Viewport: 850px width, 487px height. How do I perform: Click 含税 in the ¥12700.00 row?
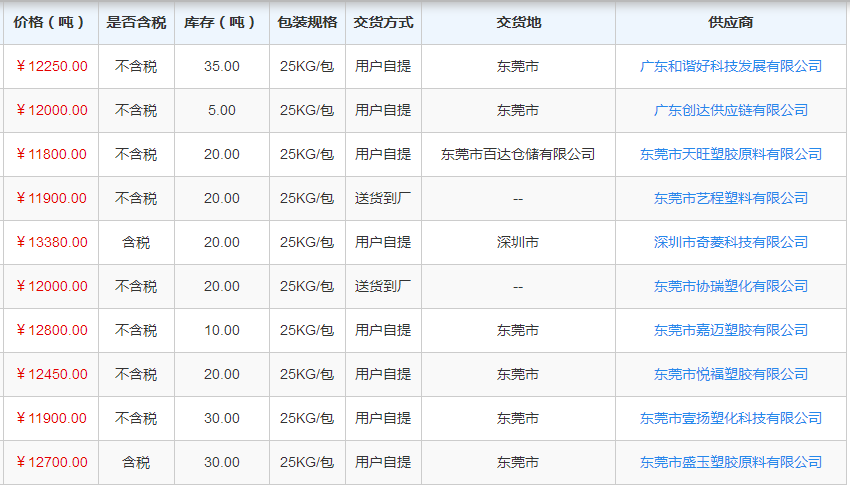click(136, 462)
